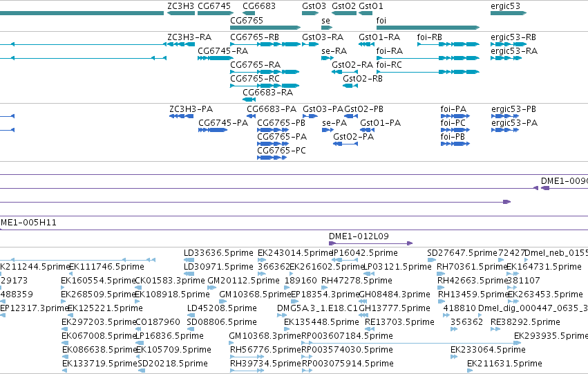
Task: Select the DME1-012L09 clone feature
Action: coord(370,243)
